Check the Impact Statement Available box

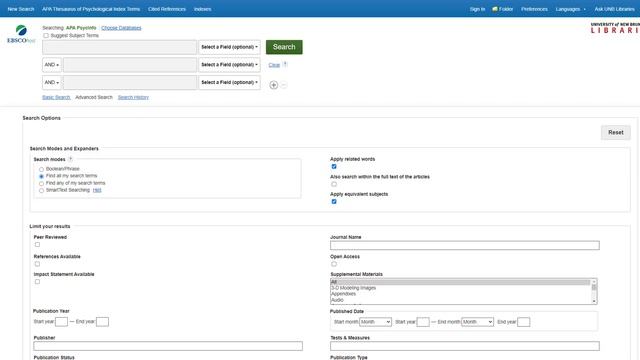click(37, 282)
